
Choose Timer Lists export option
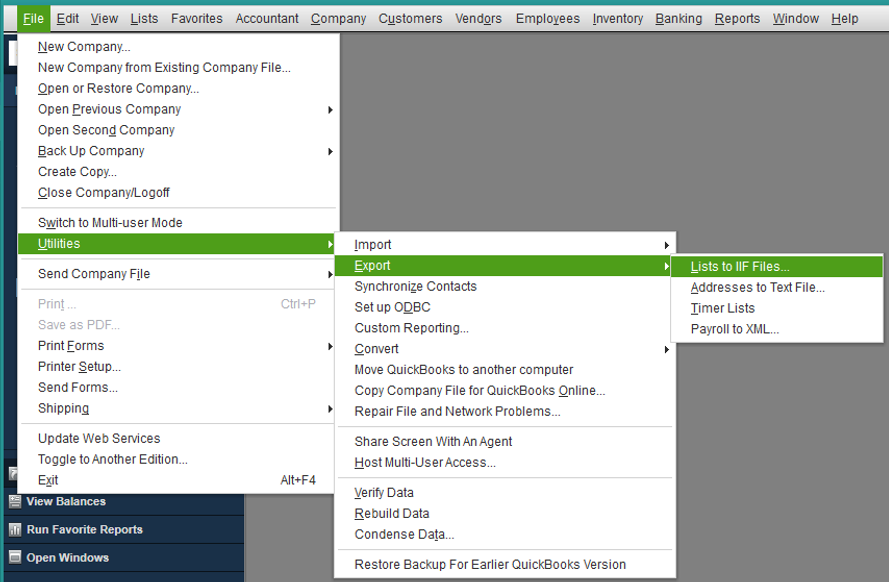click(x=777, y=308)
